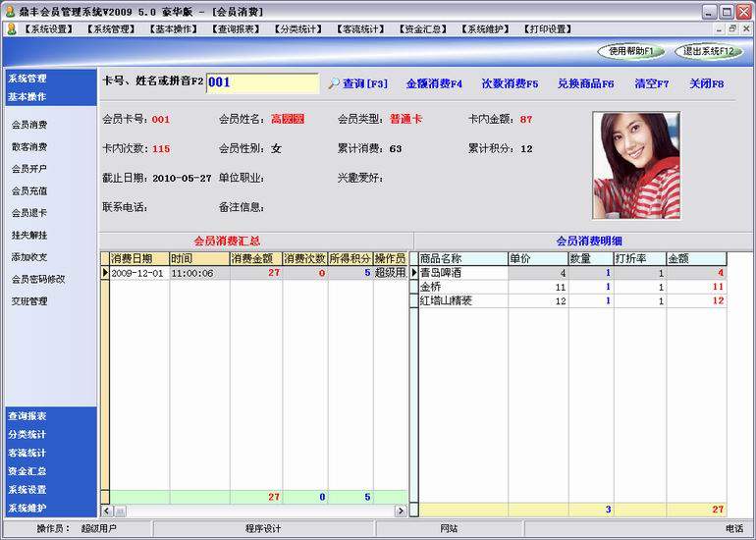Click the magnifier icon beside 查询[F3]
This screenshot has width=756, height=540.
(334, 83)
